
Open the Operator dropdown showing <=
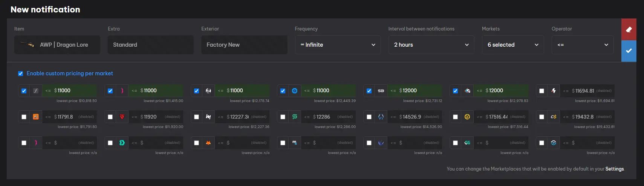[x=583, y=45]
